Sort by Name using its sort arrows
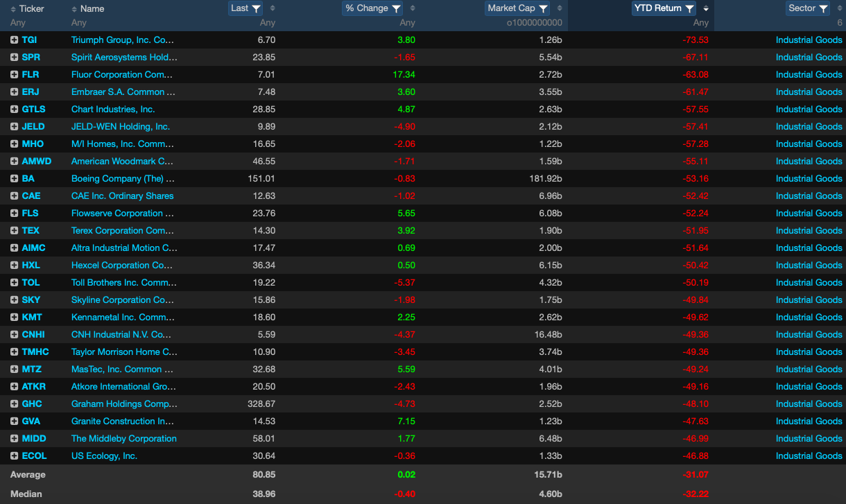 pyautogui.click(x=74, y=8)
